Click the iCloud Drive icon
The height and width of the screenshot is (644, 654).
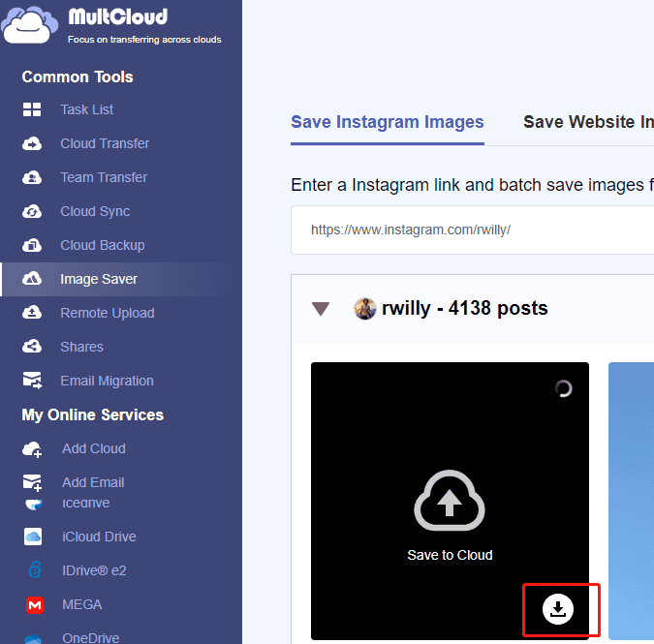(33, 537)
